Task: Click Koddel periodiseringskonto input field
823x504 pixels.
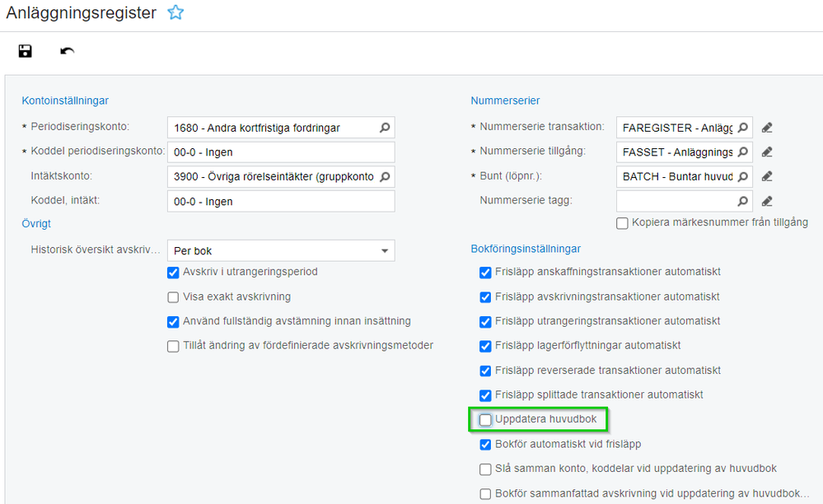Action: click(x=281, y=152)
